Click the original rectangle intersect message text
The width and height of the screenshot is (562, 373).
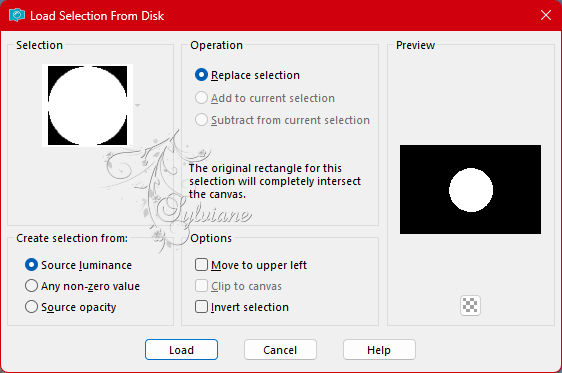point(275,181)
